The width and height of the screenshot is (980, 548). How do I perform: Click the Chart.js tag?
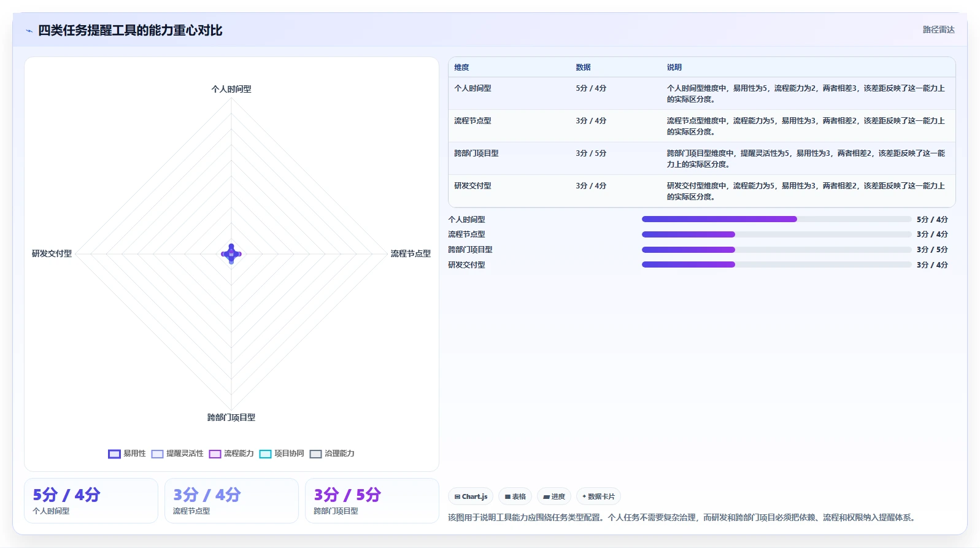(471, 496)
